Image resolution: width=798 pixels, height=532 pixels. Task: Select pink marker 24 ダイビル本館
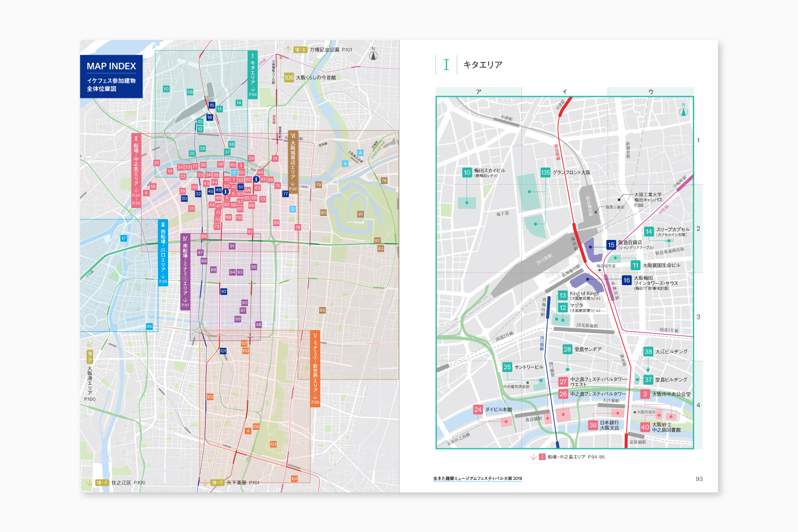pos(478,409)
